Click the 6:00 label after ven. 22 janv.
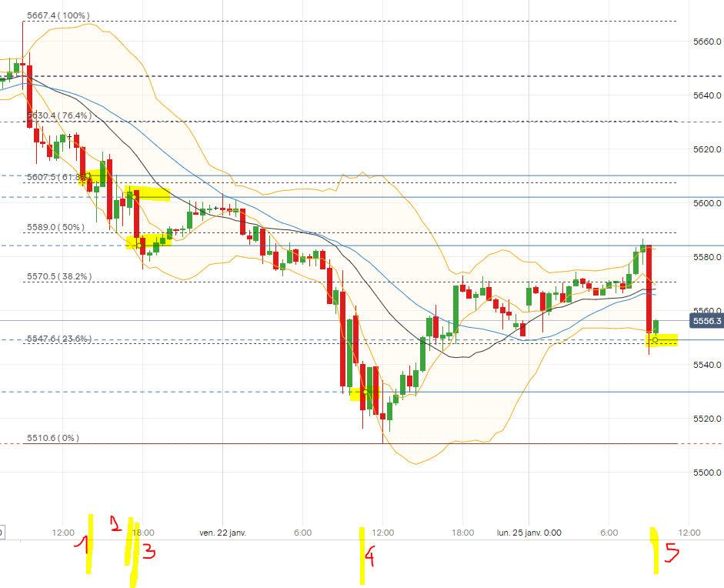Image resolution: width=724 pixels, height=588 pixels. click(303, 533)
